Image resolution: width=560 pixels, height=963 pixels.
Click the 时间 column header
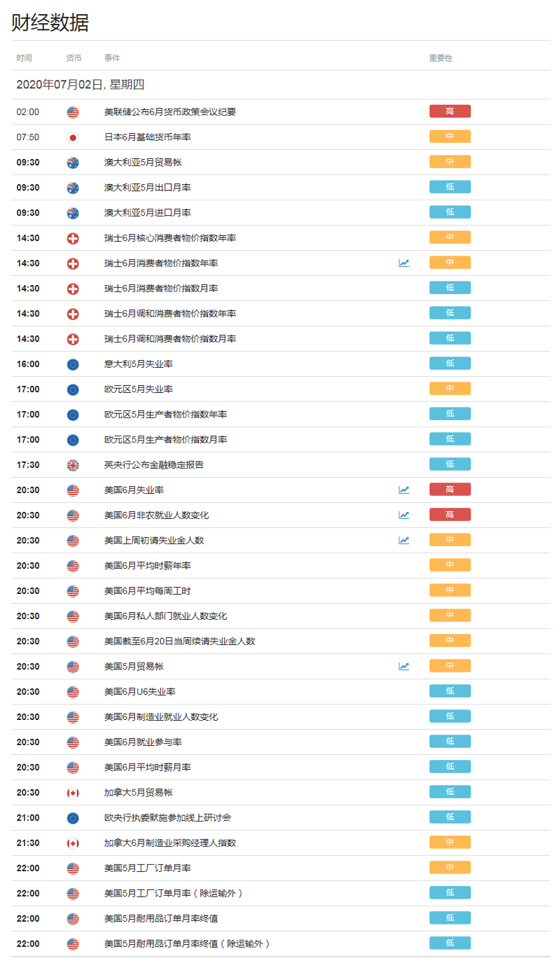(x=24, y=58)
